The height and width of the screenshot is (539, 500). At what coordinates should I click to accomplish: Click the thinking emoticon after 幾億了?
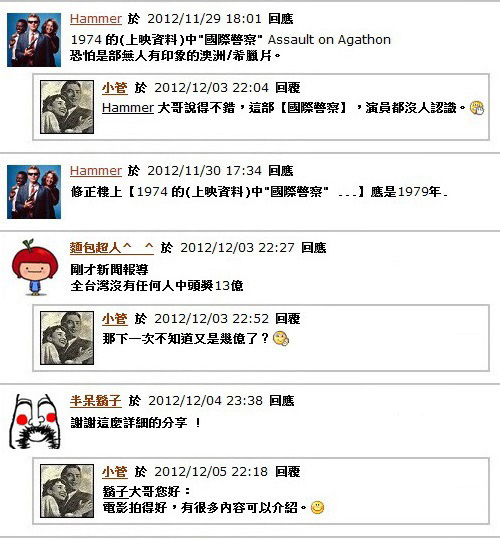coord(281,339)
